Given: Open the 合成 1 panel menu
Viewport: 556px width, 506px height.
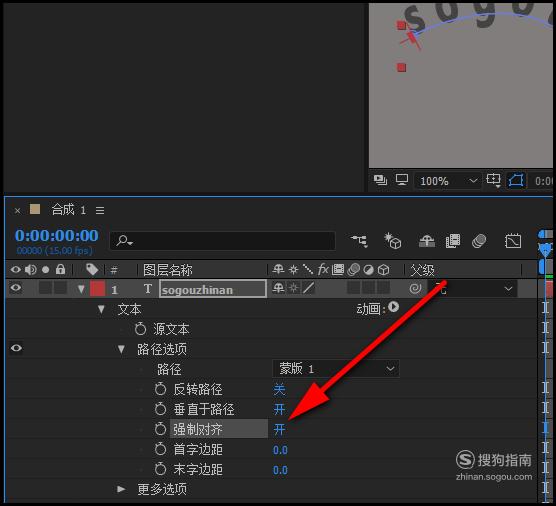Looking at the screenshot, I should click(x=100, y=210).
